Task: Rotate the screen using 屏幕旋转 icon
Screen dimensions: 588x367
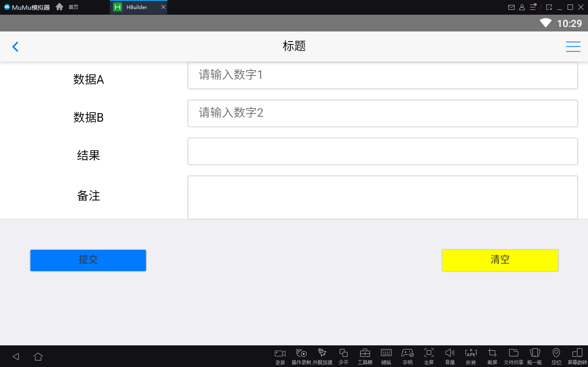Action: coord(577,355)
